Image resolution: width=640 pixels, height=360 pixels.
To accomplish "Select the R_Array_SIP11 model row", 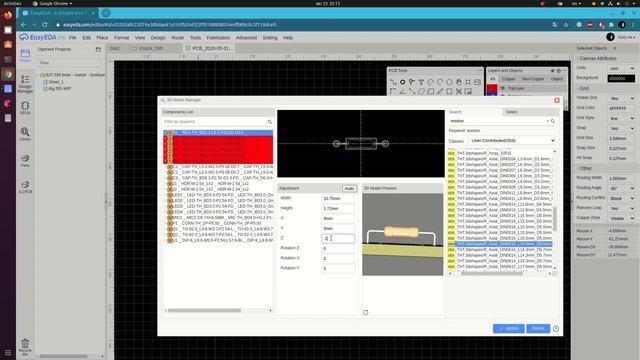I will click(x=500, y=153).
